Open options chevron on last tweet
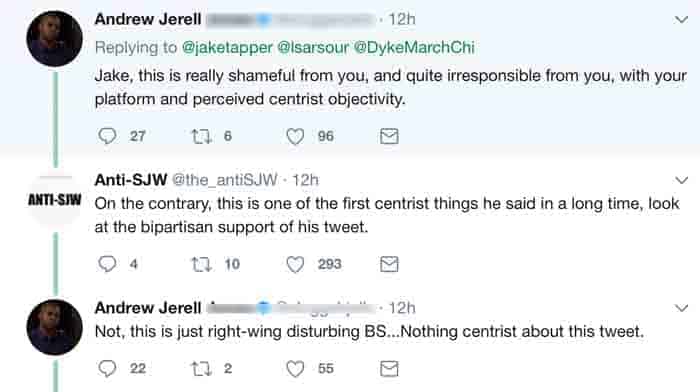The height and width of the screenshot is (392, 700). pos(681,308)
